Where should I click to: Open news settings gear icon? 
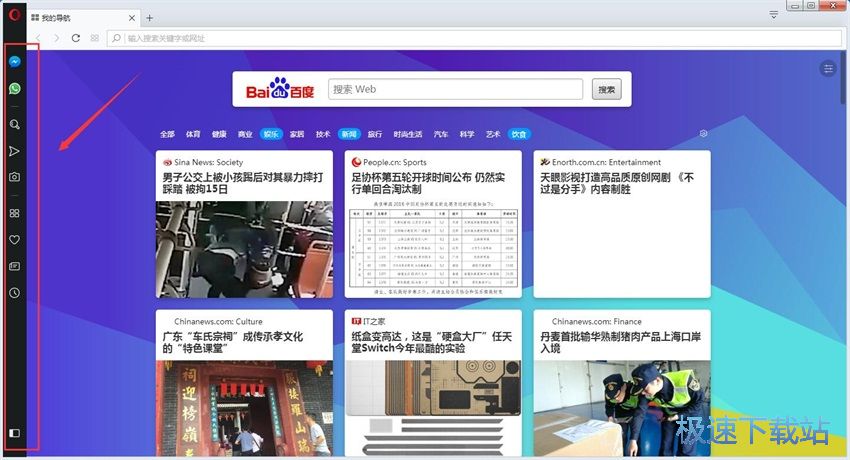[703, 133]
